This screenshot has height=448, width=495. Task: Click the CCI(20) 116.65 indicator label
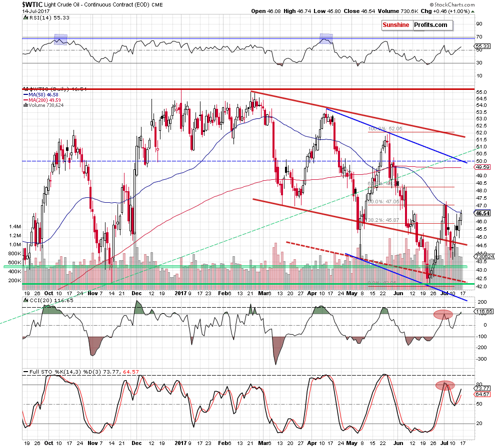tap(51, 301)
